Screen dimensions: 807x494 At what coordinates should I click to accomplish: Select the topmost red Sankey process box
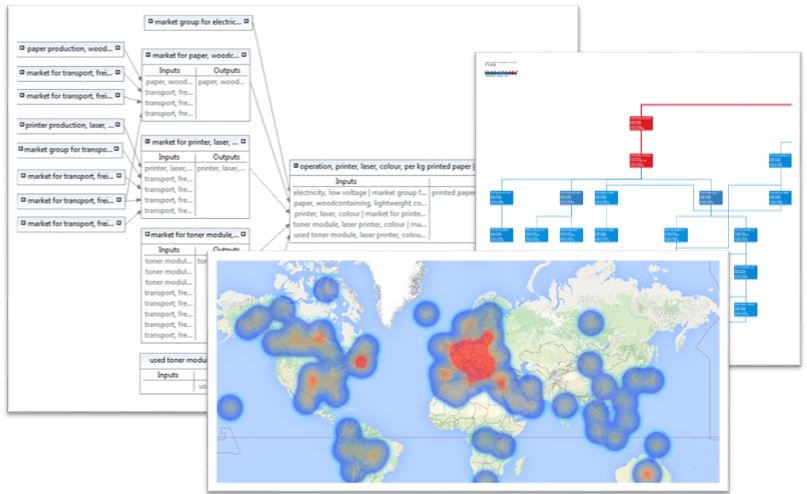(641, 123)
